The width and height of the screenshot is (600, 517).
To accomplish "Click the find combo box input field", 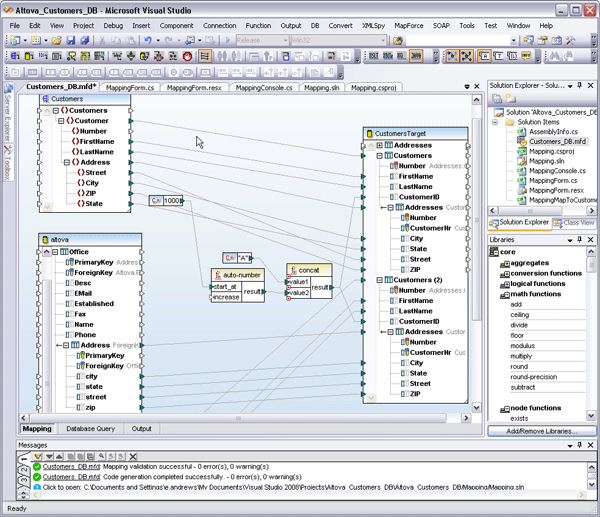I will point(457,40).
